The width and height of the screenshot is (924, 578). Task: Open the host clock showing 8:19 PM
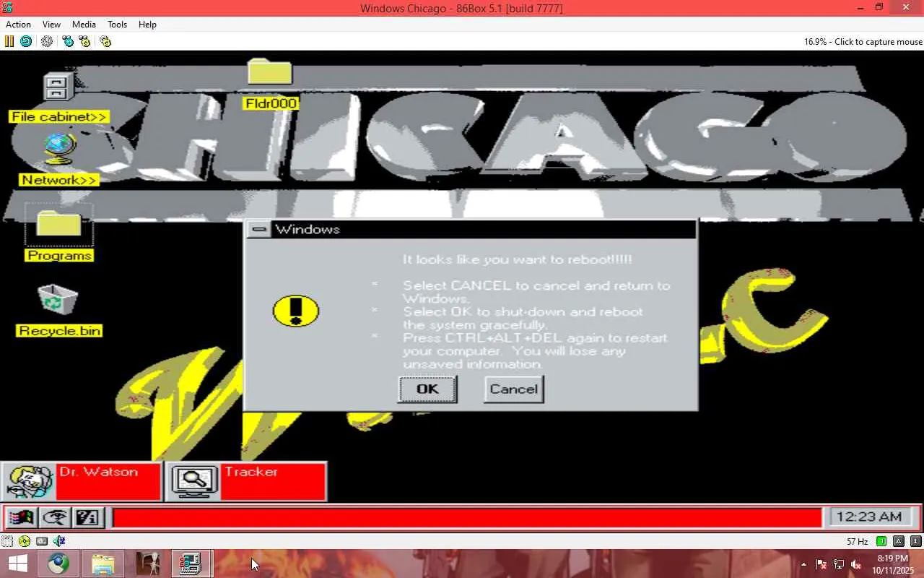tap(893, 564)
